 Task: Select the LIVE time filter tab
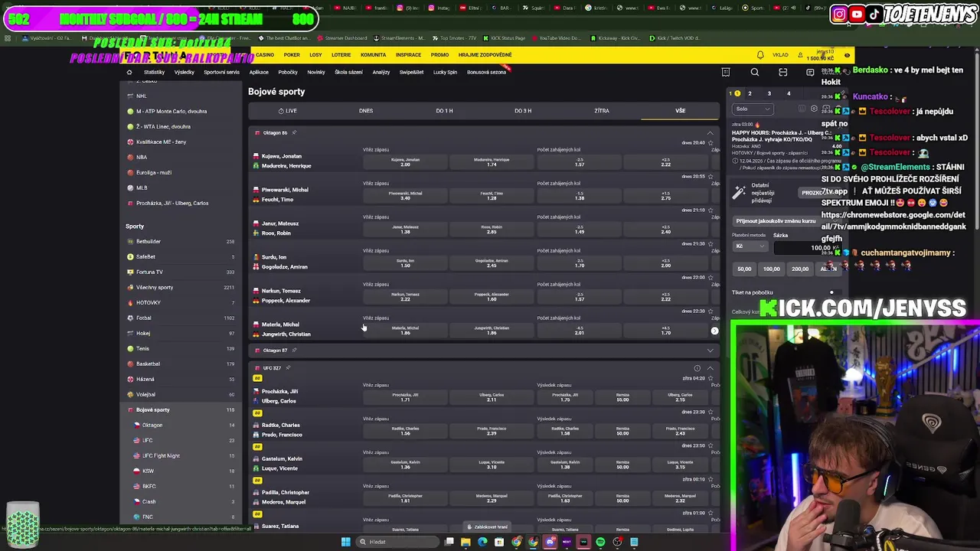point(288,111)
